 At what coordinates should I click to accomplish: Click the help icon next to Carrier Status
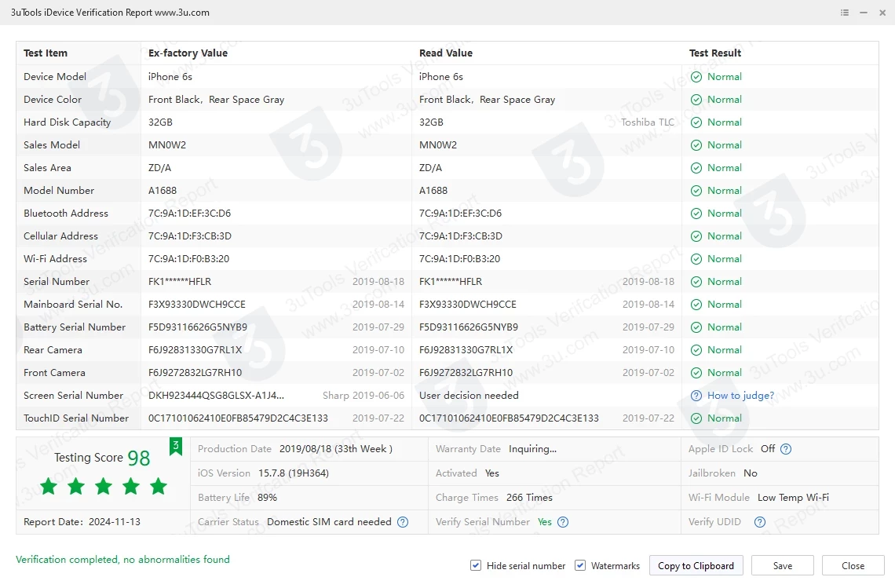click(x=403, y=522)
